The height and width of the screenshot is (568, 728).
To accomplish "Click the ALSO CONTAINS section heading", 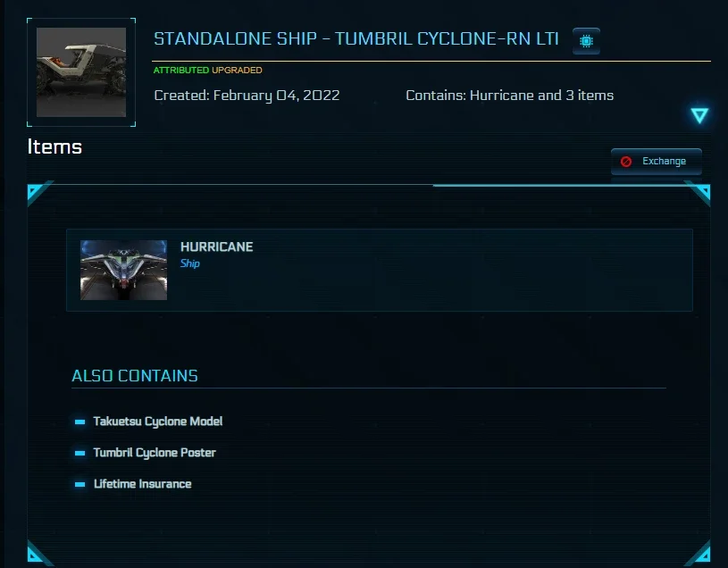I will [x=135, y=375].
